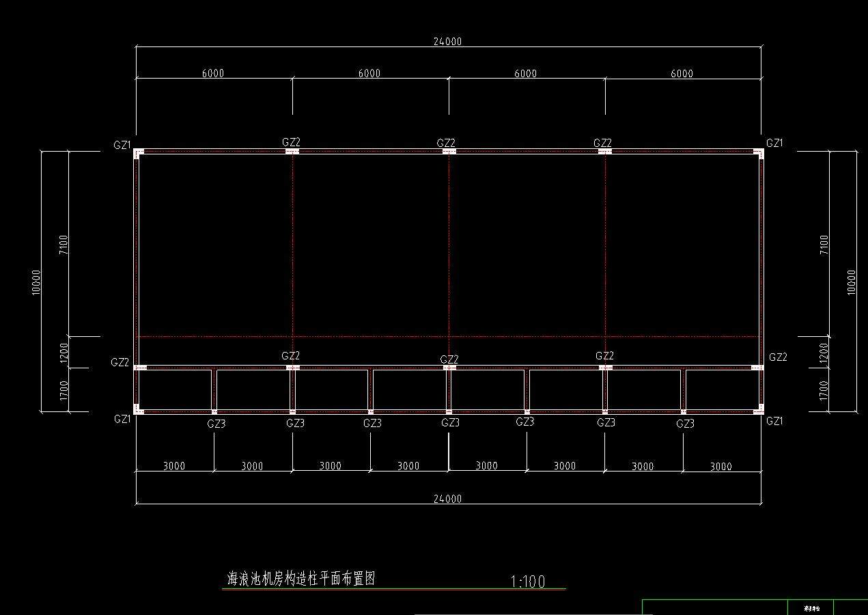Screen dimensions: 868x615
Task: Click the GZ1 label at top-left corner
Action: coord(122,146)
